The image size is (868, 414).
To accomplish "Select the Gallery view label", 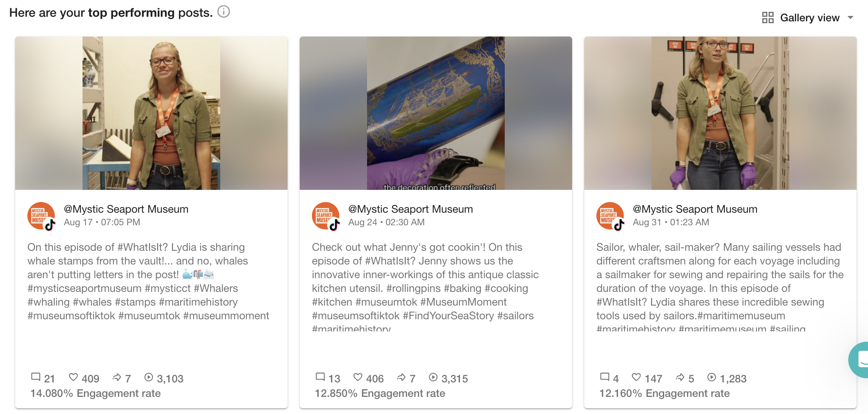I will coord(810,18).
